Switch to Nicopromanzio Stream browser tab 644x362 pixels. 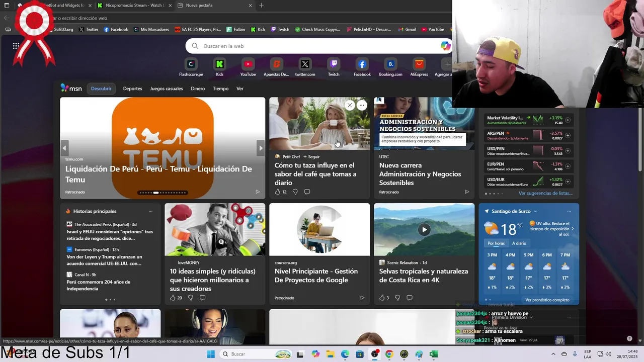click(x=134, y=6)
